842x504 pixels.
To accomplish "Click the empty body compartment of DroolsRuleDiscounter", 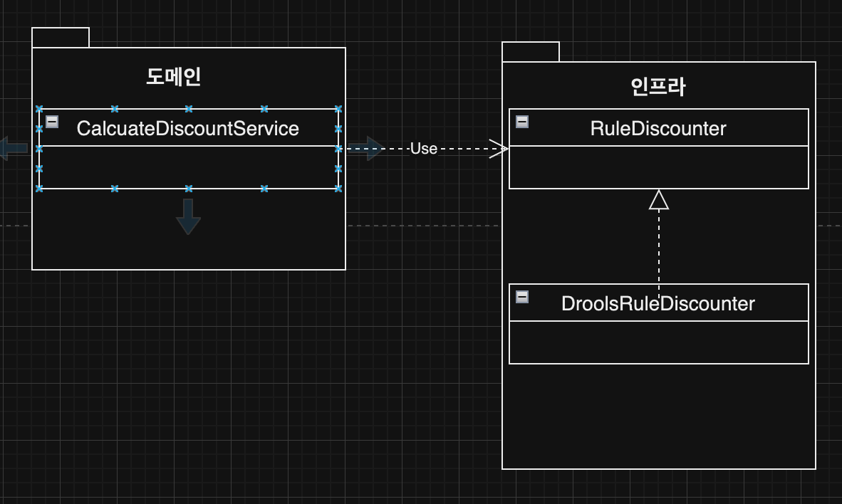I will 659,342.
